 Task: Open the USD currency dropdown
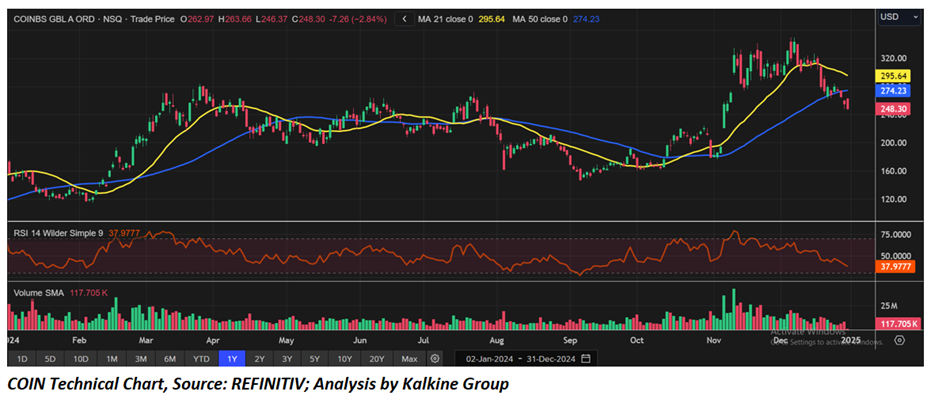(900, 17)
